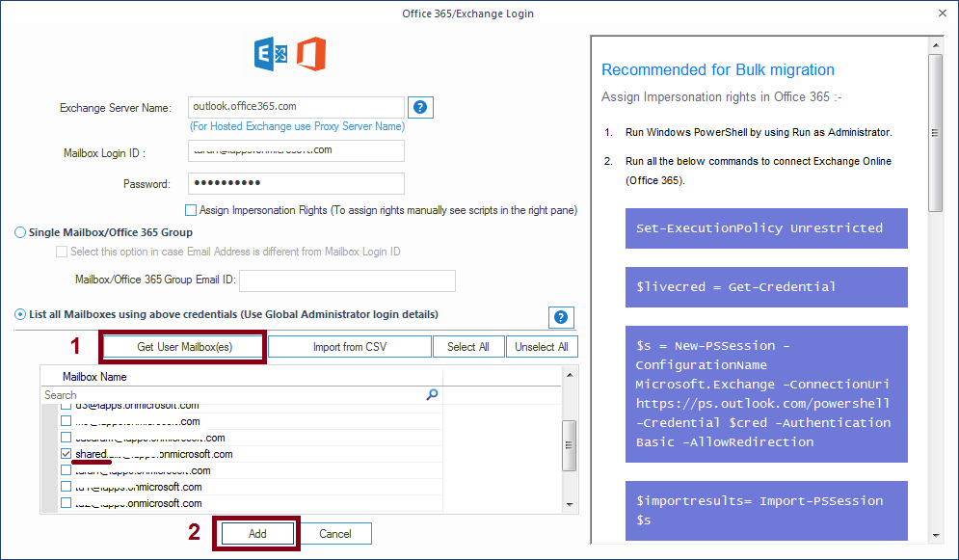Click the right pane scrollbar up arrow
The height and width of the screenshot is (560, 959).
pyautogui.click(x=935, y=44)
